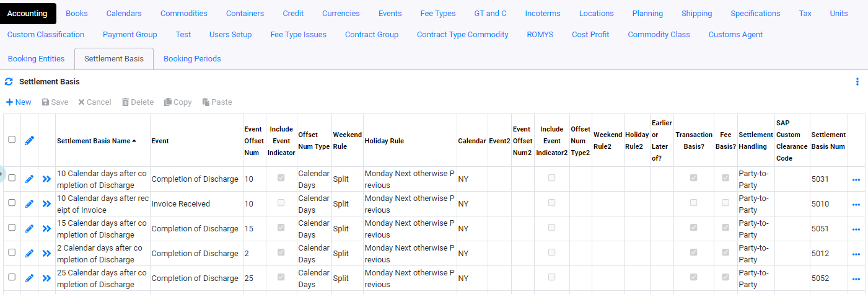This screenshot has width=868, height=294.
Task: Switch to the Customs Agent tab
Action: pyautogui.click(x=735, y=34)
